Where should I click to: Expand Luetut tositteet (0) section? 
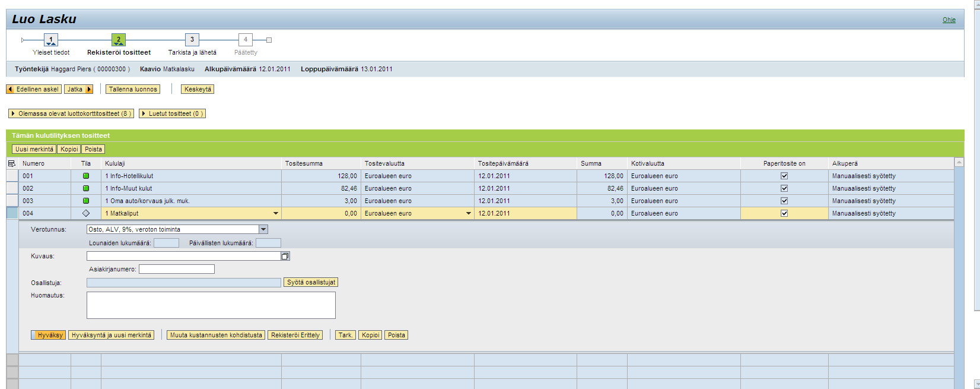pyautogui.click(x=172, y=113)
